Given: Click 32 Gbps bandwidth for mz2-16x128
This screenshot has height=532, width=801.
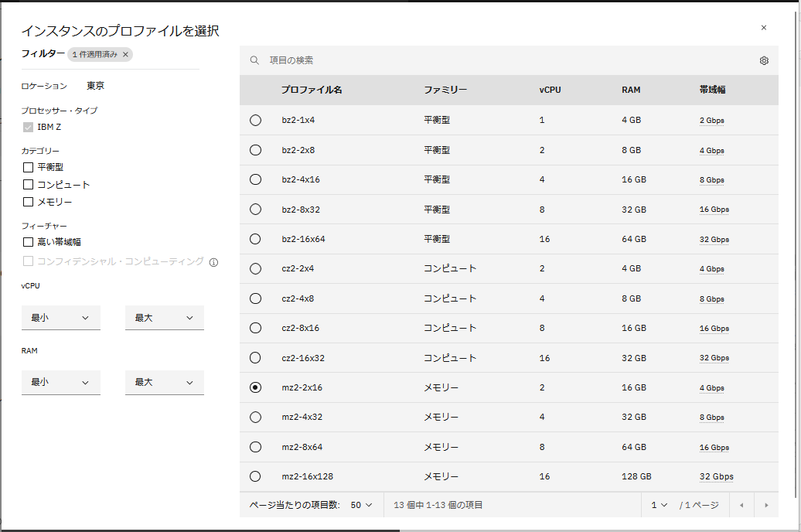Looking at the screenshot, I should [x=716, y=477].
